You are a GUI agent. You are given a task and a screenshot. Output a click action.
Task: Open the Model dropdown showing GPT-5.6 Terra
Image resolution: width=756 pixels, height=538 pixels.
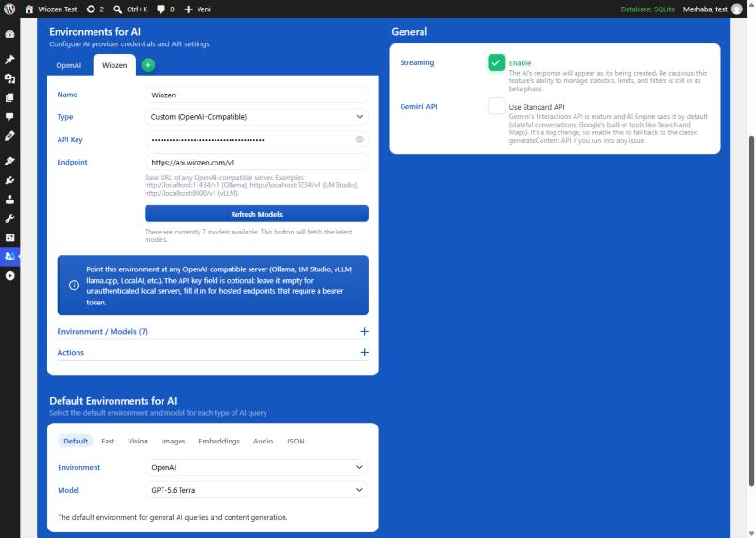click(x=256, y=490)
